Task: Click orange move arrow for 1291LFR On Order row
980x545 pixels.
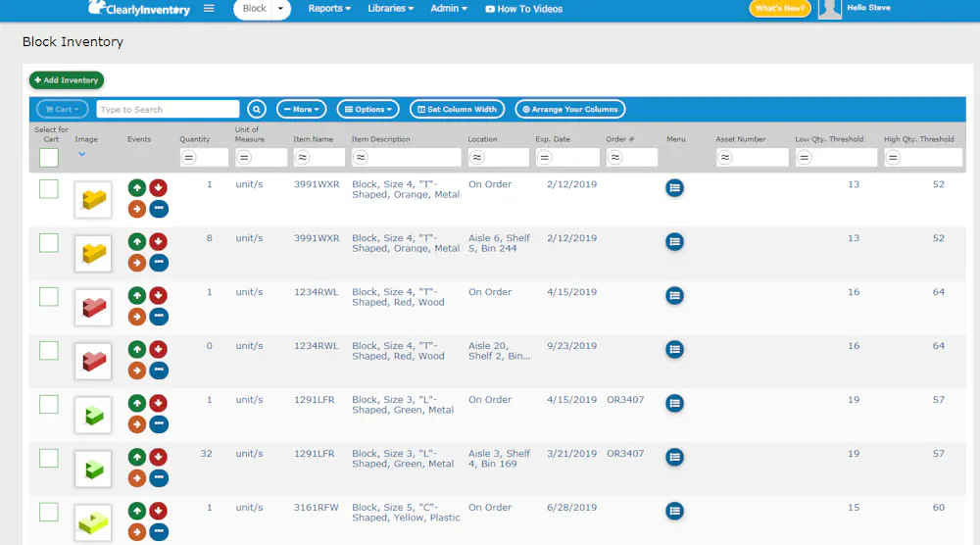Action: pos(137,424)
